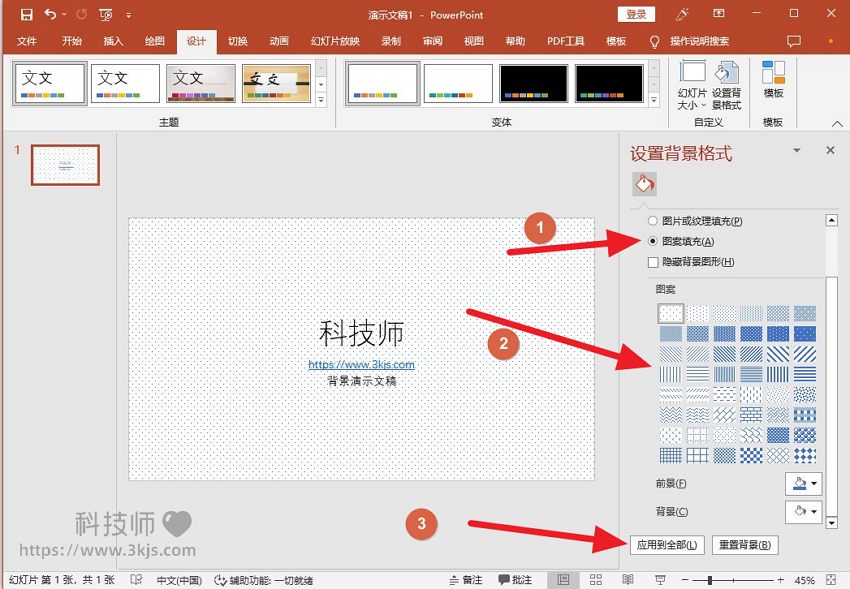Switch to the Animations (动画) tab
The height and width of the screenshot is (589, 850).
279,41
